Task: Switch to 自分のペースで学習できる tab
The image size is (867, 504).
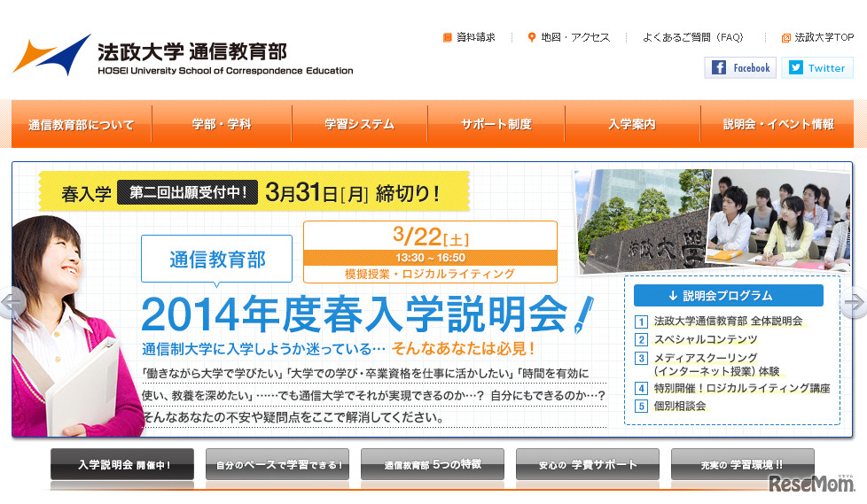Action: (x=277, y=464)
